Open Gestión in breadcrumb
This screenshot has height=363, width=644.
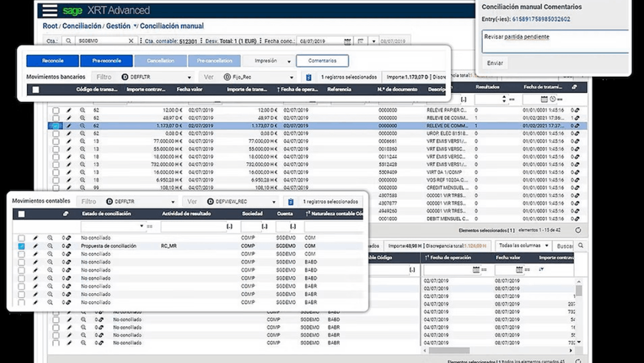click(x=118, y=26)
